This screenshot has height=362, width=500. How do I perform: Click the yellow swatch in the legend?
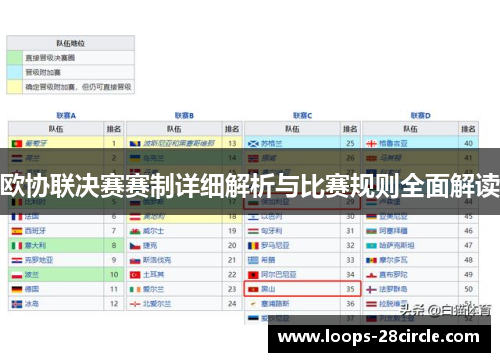point(14,87)
